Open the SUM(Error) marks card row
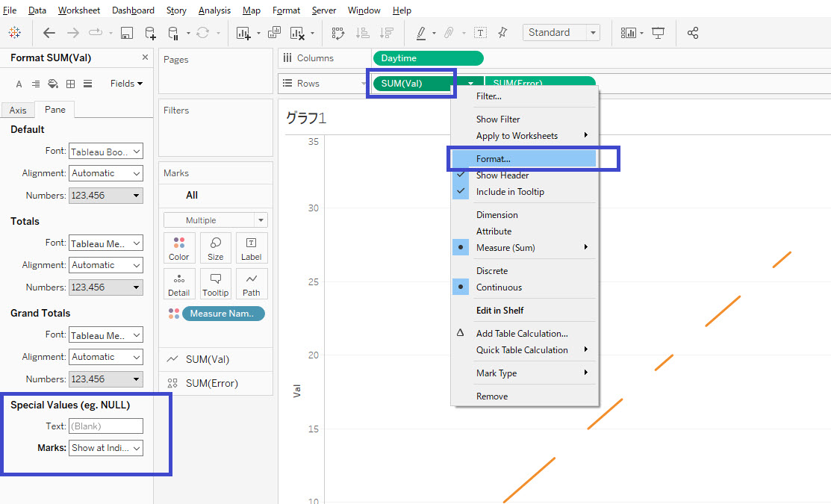831x504 pixels. [x=216, y=383]
